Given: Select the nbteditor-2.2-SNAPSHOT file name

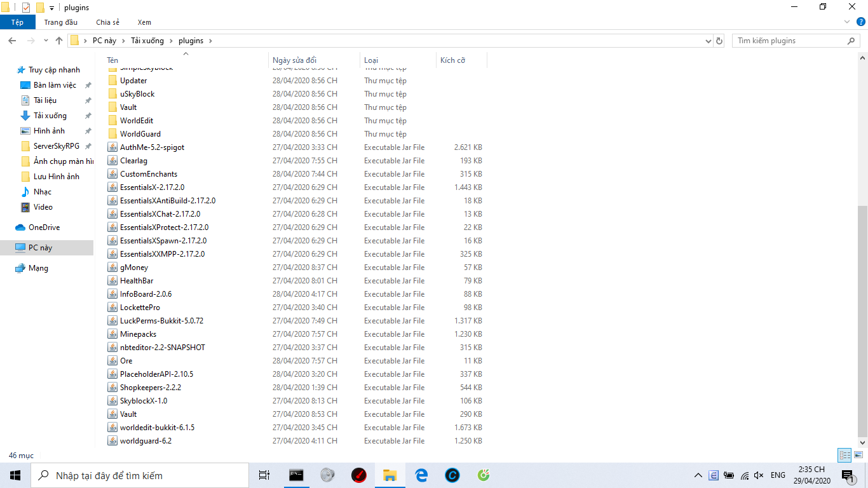Looking at the screenshot, I should tap(163, 348).
